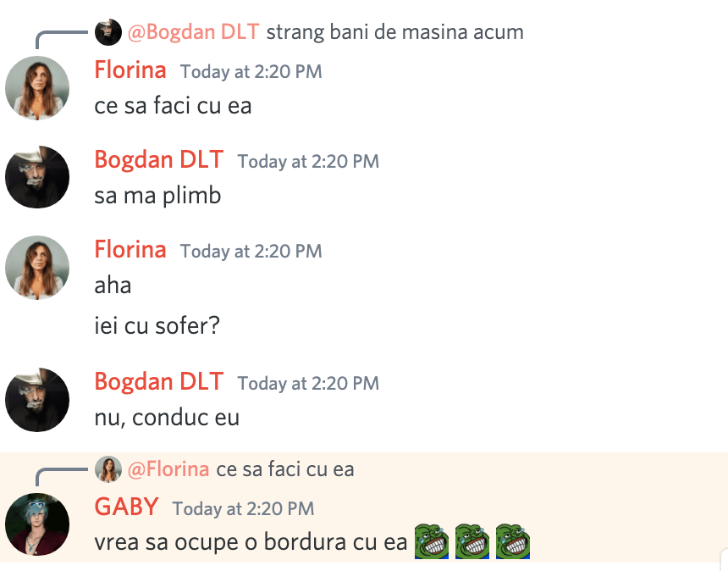Jump to GABY's quoted reply 'ce sa faci cu ea'

coord(285,469)
